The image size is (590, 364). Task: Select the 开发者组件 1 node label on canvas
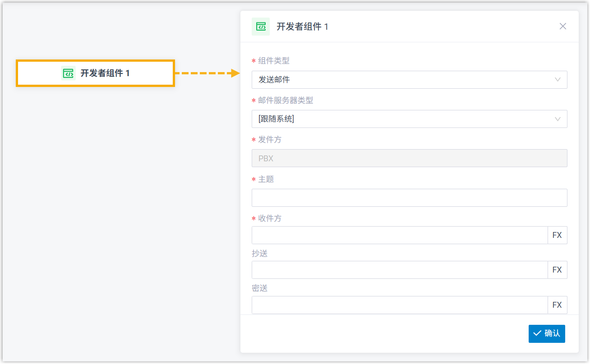[105, 73]
